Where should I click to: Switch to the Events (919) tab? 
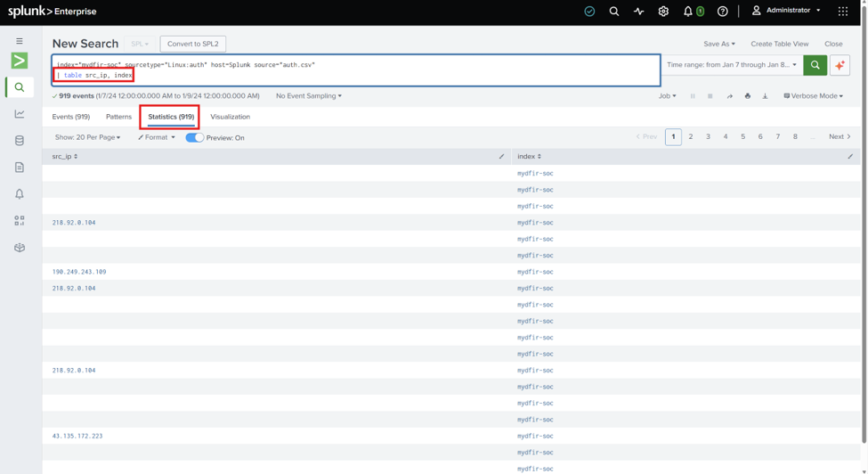[x=71, y=117]
